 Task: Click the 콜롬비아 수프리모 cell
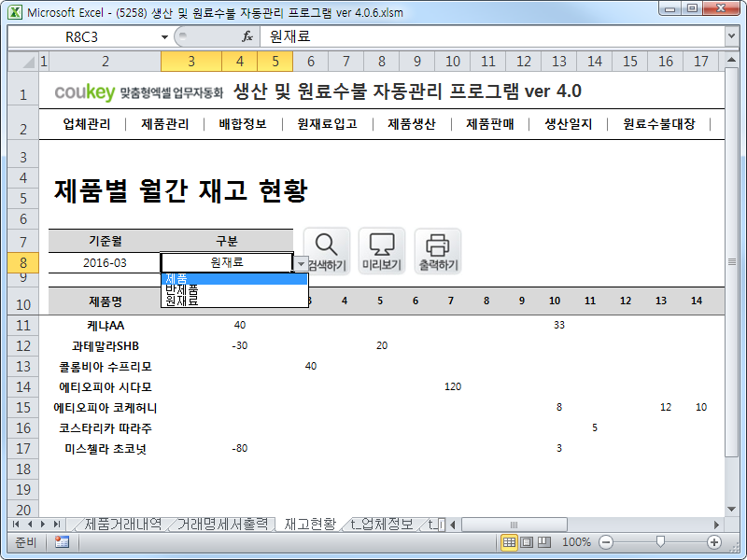click(105, 366)
